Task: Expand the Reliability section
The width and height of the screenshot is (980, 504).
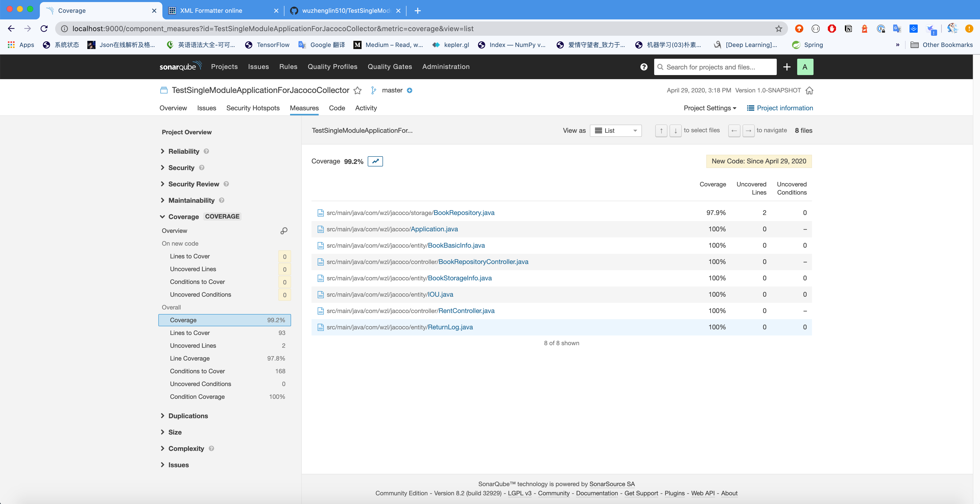Action: pyautogui.click(x=183, y=151)
